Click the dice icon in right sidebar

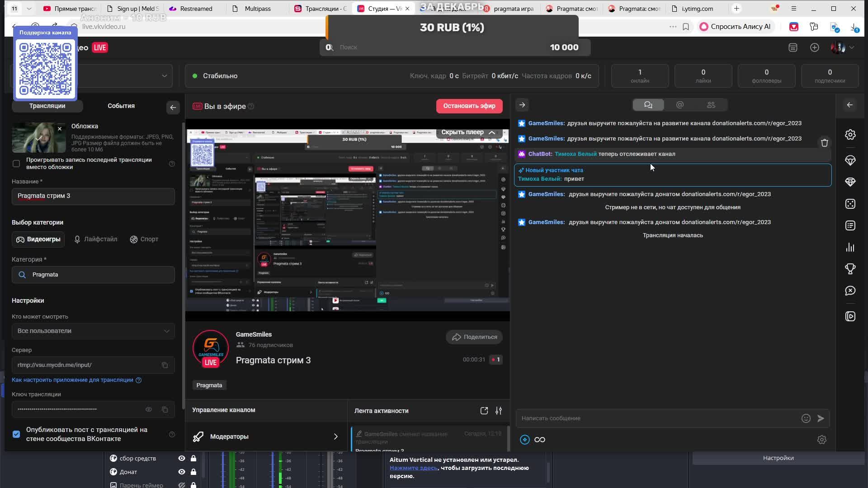click(850, 204)
